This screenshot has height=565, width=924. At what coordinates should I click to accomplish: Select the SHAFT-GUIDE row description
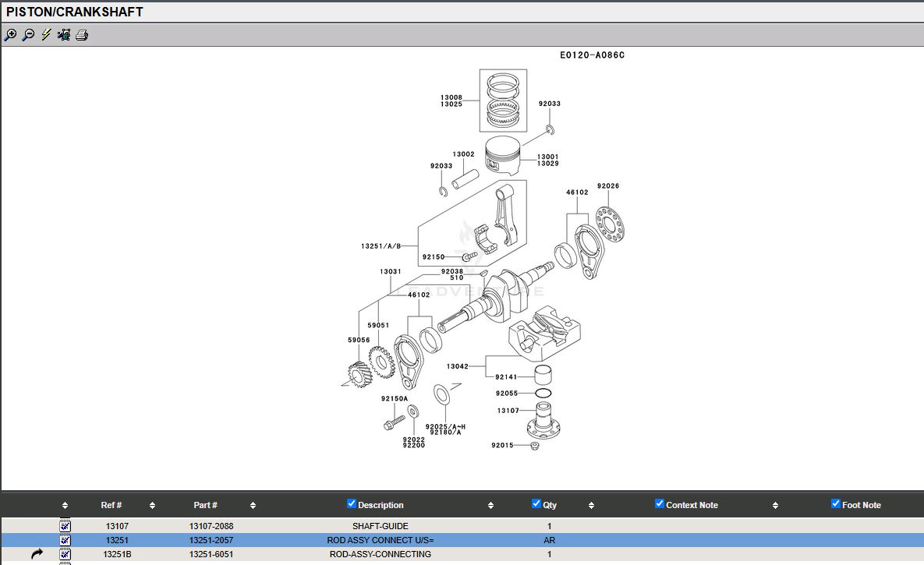click(380, 526)
